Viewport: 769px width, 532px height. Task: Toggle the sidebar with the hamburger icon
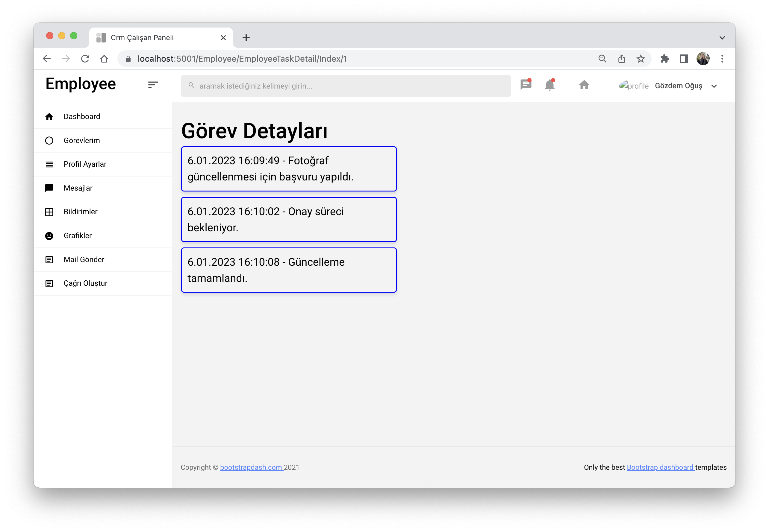(x=153, y=85)
